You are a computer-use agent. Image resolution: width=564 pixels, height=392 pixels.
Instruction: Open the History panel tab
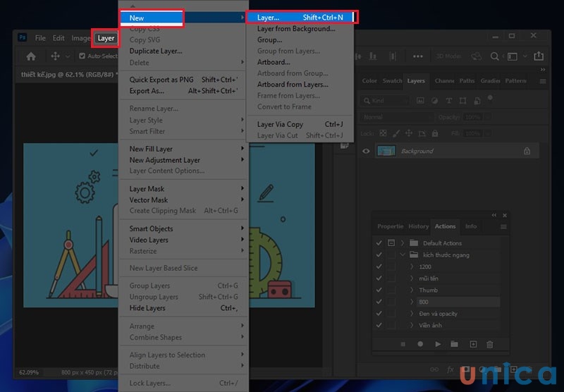tap(418, 226)
